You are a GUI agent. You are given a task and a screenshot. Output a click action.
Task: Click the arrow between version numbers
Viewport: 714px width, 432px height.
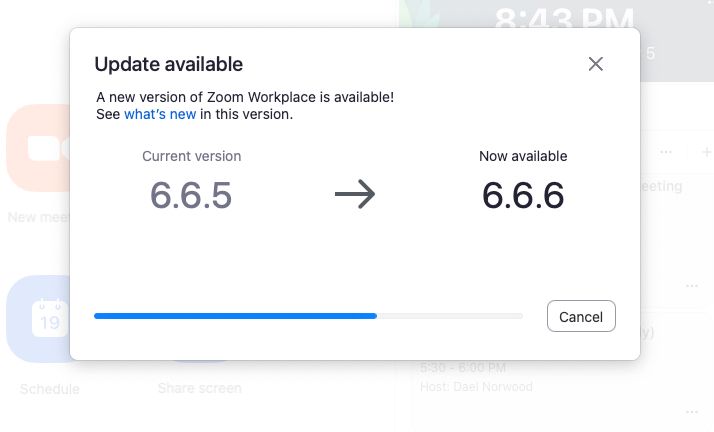355,194
